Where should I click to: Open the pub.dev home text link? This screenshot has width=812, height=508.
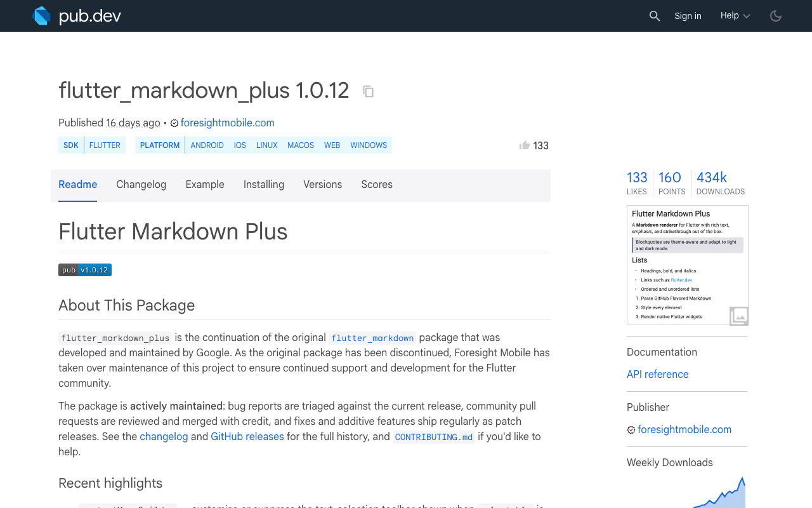coord(90,16)
